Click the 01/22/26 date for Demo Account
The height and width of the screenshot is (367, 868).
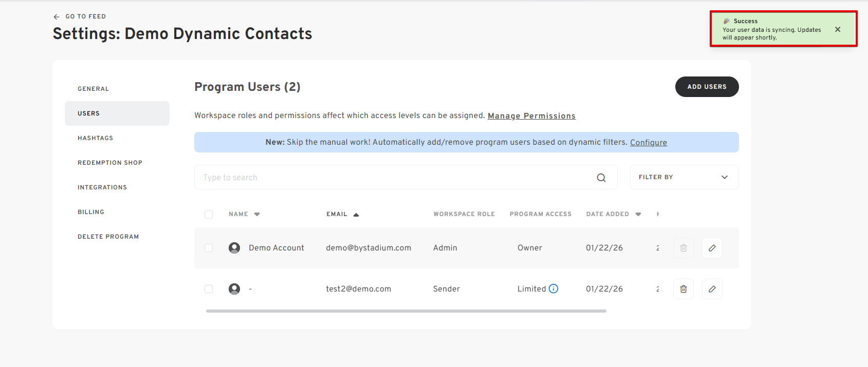pyautogui.click(x=604, y=248)
